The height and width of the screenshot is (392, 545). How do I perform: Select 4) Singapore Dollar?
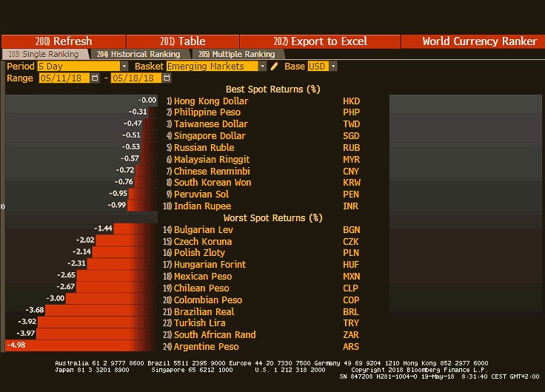pyautogui.click(x=206, y=136)
